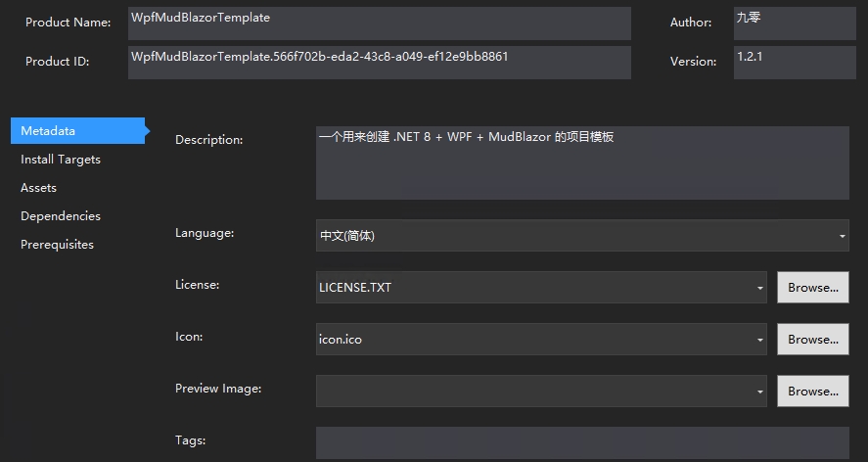Click the Product ID text field
The image size is (868, 462).
pyautogui.click(x=379, y=62)
